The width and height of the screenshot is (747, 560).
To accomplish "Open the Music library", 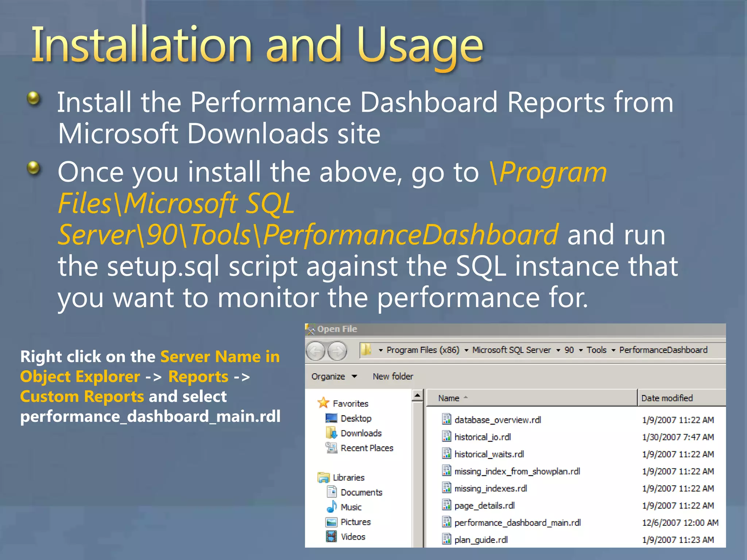I will click(x=351, y=507).
